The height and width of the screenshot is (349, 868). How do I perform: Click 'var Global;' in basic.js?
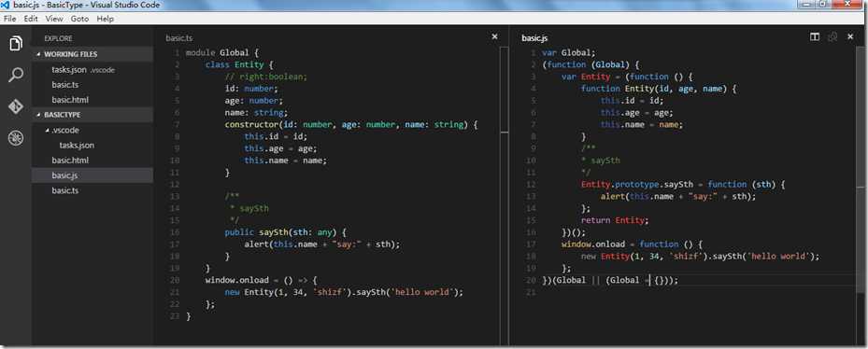pyautogui.click(x=568, y=53)
